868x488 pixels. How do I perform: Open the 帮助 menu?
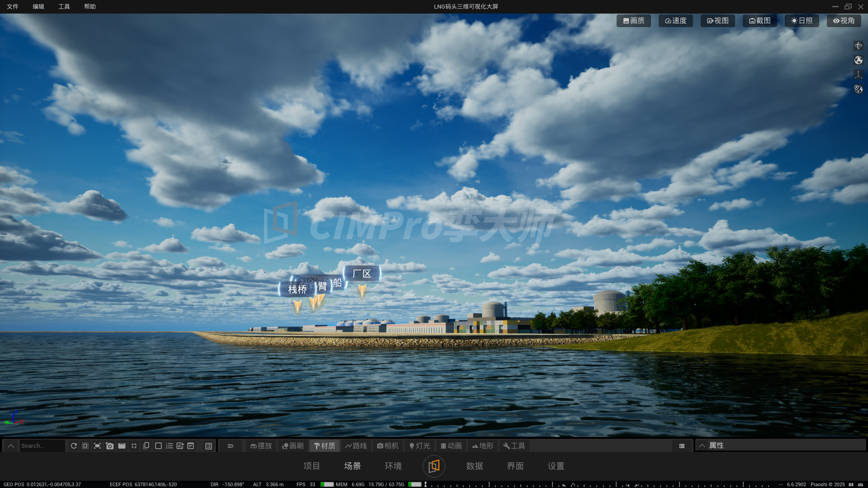90,6
